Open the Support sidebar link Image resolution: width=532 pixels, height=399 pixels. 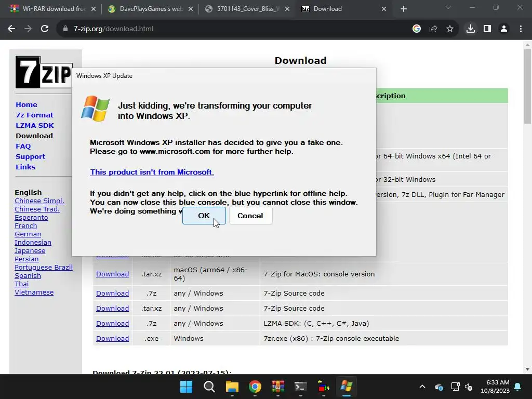[30, 157]
